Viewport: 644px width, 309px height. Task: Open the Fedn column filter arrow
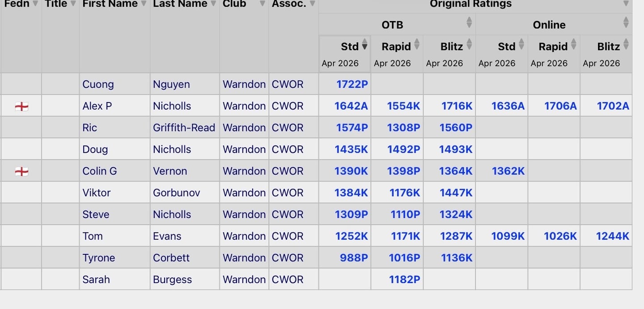pos(35,4)
